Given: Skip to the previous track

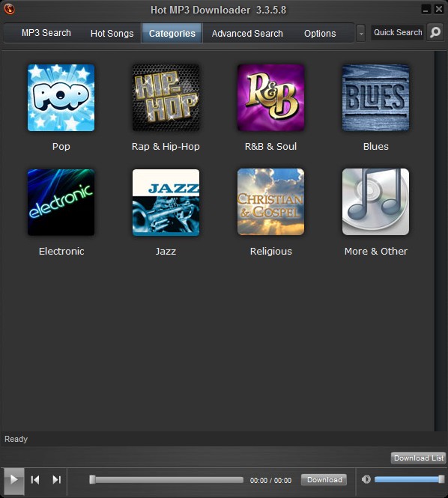Looking at the screenshot, I should click(35, 479).
